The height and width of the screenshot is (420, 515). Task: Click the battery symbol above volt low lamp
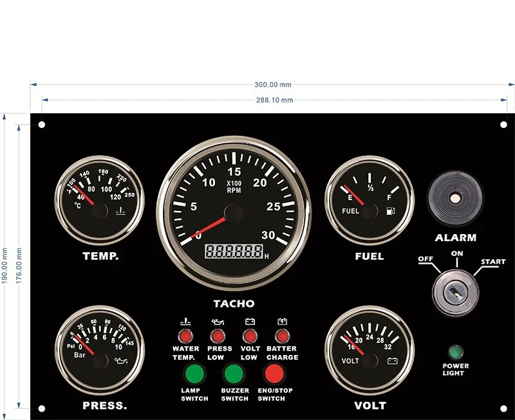(x=250, y=321)
